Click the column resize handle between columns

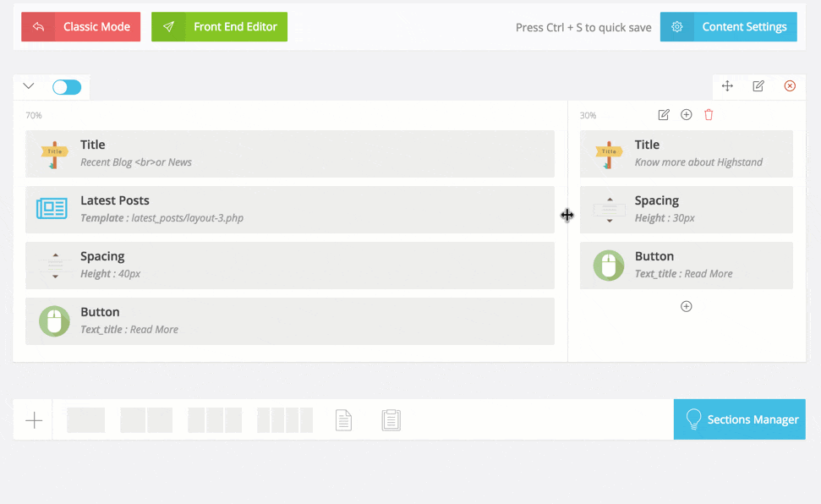567,216
